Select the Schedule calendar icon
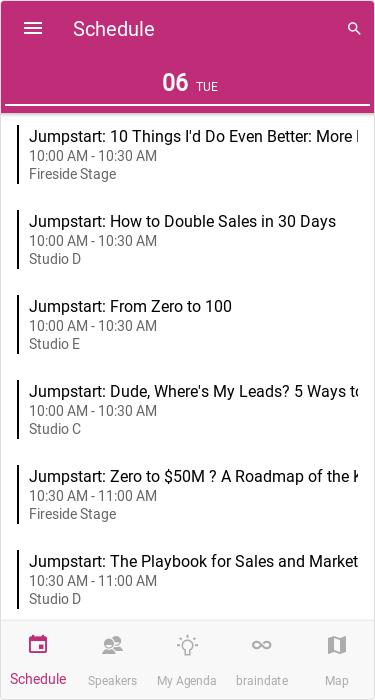Screen dimensions: 375x700 coord(38,644)
